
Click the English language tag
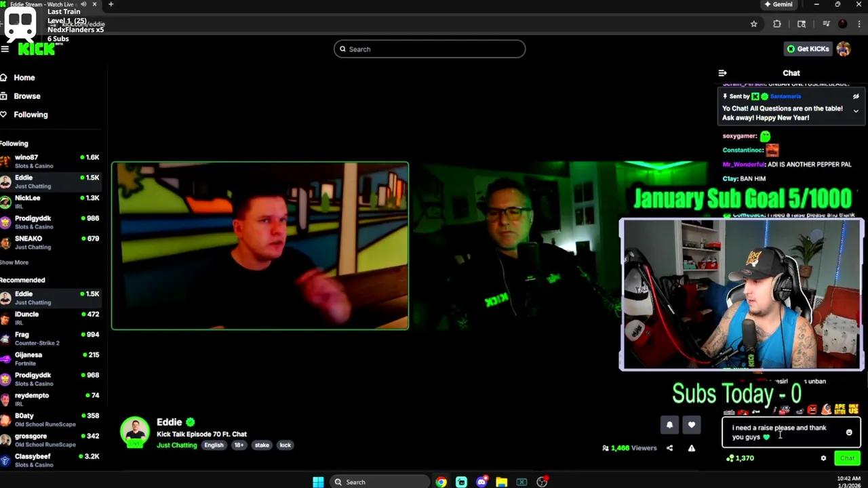pyautogui.click(x=214, y=445)
